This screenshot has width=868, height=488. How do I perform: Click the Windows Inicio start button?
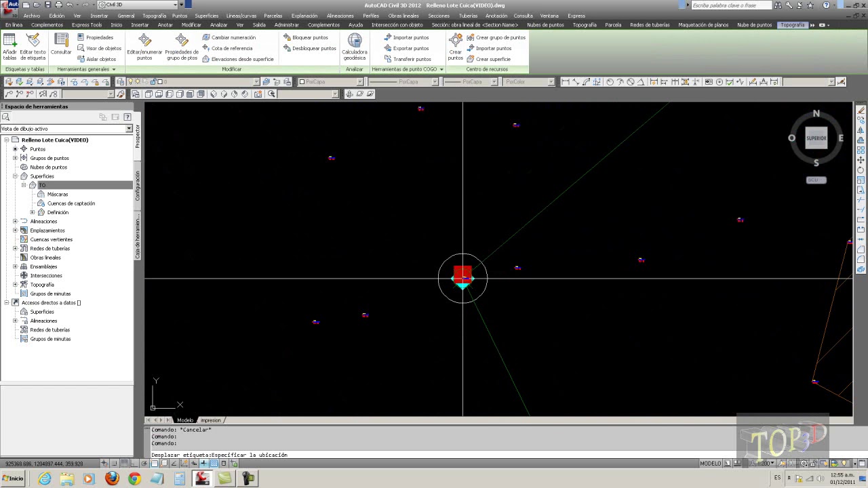(13, 479)
